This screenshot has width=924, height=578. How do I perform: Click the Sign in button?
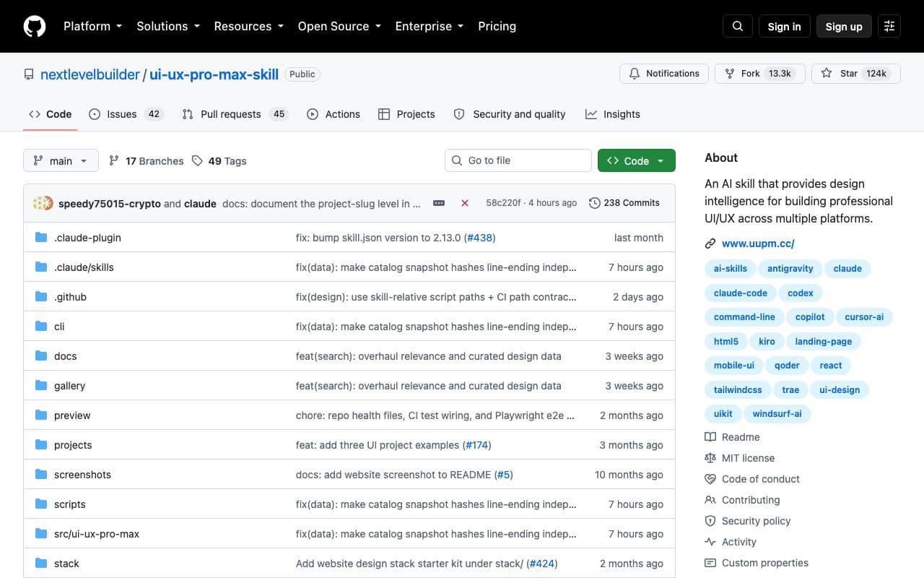coord(785,26)
